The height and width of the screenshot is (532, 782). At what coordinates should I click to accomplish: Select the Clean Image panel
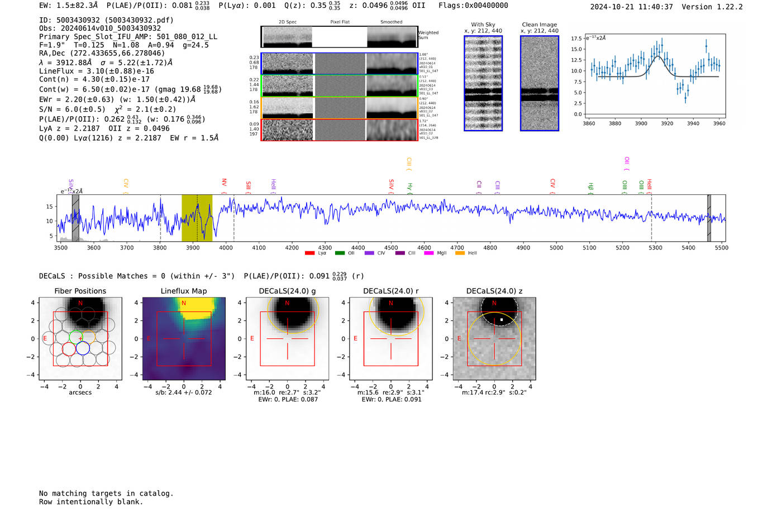point(540,83)
